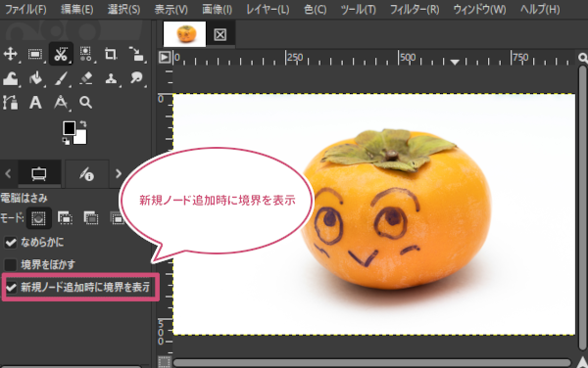Select the Paths tool
The height and width of the screenshot is (368, 588).
click(x=11, y=102)
